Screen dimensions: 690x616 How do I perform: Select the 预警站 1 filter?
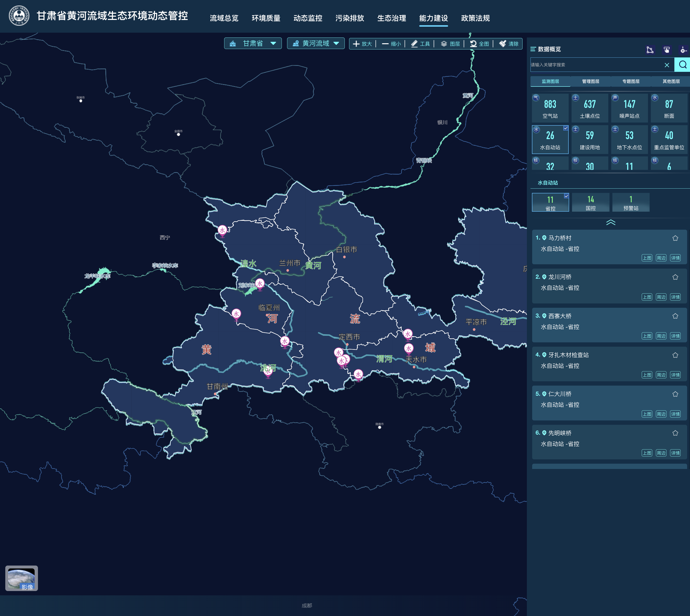[x=631, y=202]
